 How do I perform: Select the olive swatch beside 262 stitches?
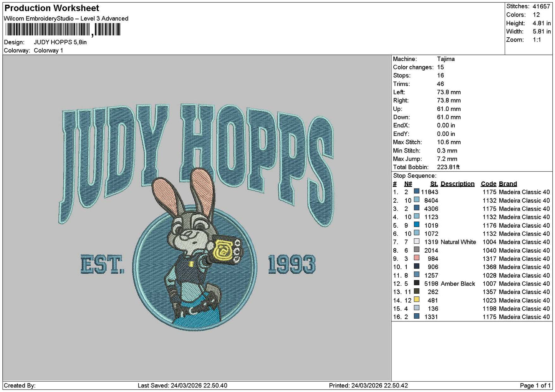[x=416, y=291]
